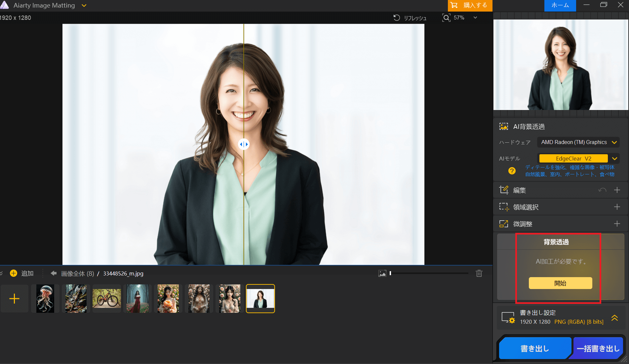Collapse the 書き出し設定 panel chevron

614,318
